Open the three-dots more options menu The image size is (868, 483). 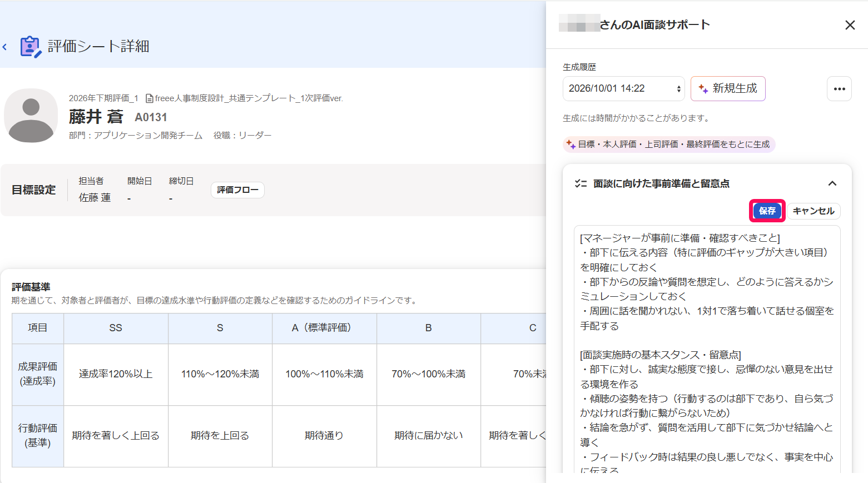point(839,89)
